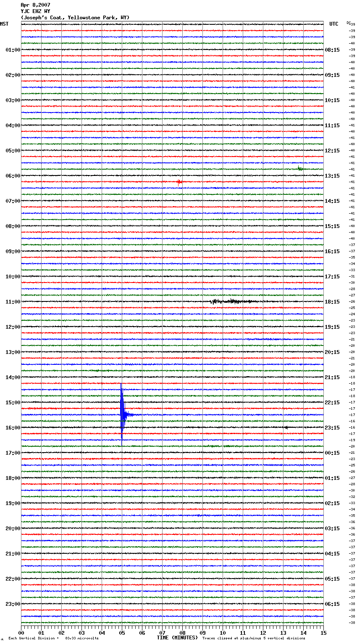Image resolution: width=357 pixels, height=644 pixels.
Task: Click the 00:15 UTC time label
Action: pyautogui.click(x=332, y=453)
